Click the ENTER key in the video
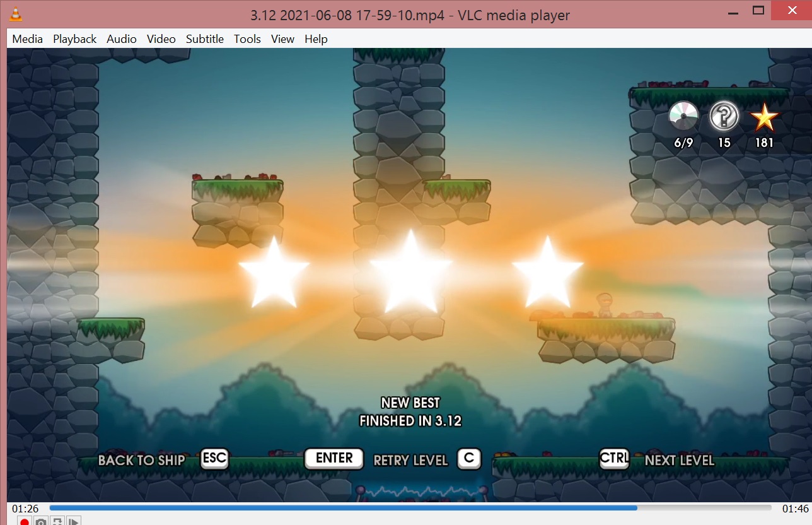The width and height of the screenshot is (812, 525). [x=334, y=459]
